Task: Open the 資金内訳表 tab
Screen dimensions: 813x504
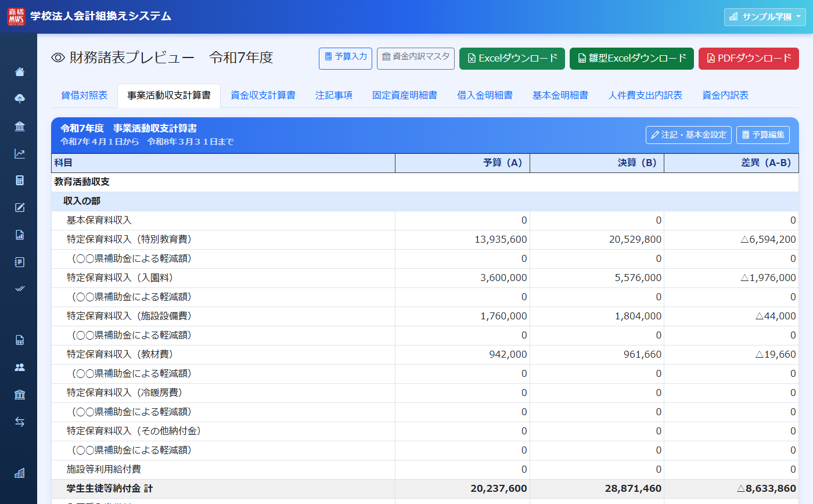Action: click(725, 95)
